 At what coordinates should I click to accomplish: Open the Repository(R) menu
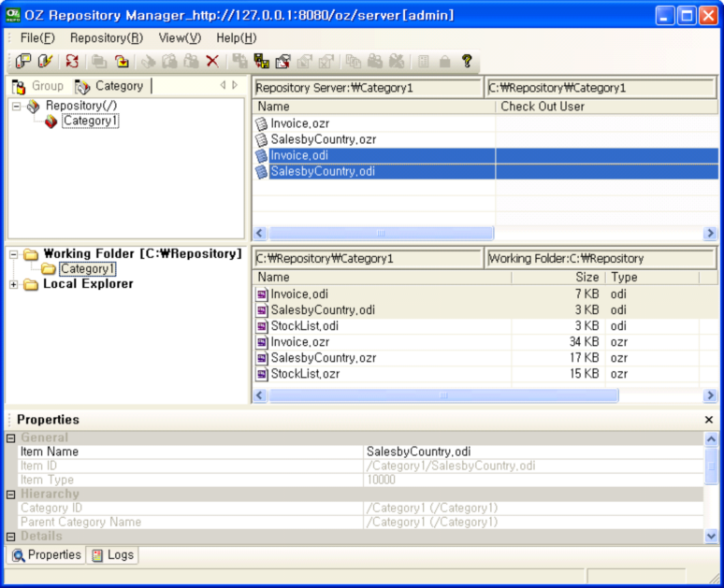[x=107, y=37]
